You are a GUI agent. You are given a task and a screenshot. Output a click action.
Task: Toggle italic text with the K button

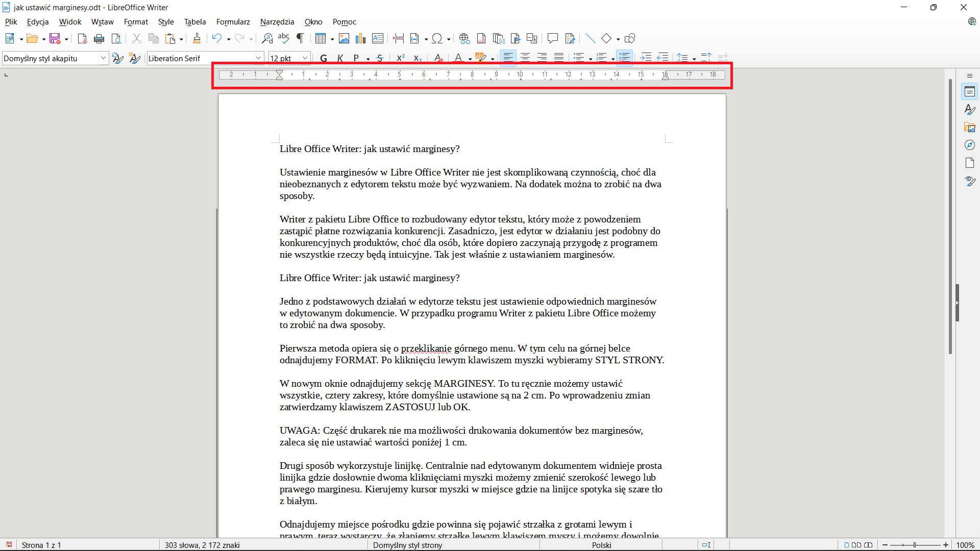point(340,58)
